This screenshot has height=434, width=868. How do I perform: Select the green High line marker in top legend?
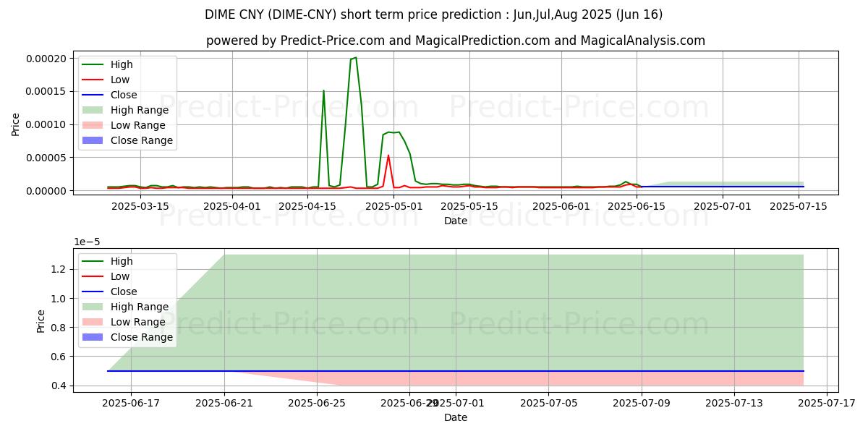95,64
